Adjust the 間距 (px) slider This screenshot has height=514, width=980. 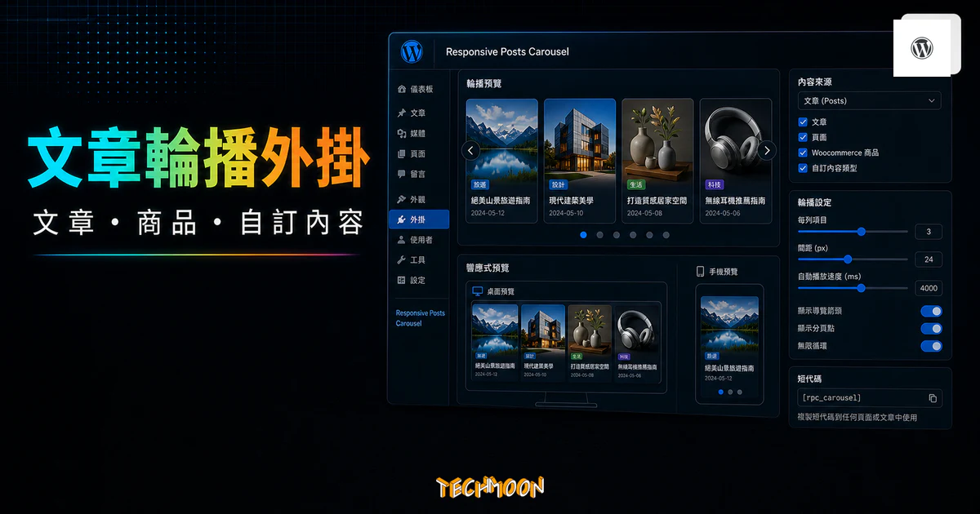pyautogui.click(x=853, y=259)
